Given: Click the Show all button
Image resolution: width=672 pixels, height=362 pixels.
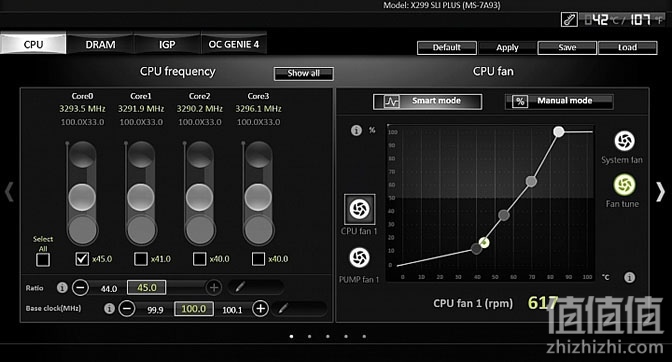Looking at the screenshot, I should [303, 73].
